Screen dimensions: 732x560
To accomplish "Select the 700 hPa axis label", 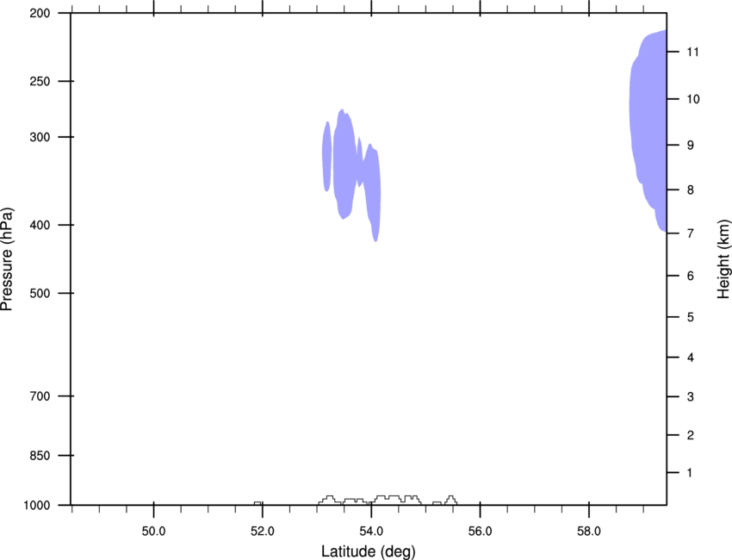I will tap(40, 396).
